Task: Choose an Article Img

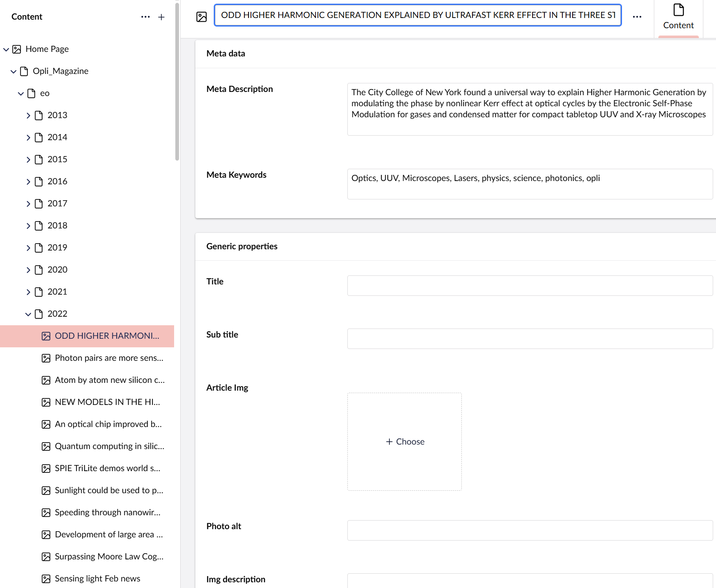Action: (405, 442)
